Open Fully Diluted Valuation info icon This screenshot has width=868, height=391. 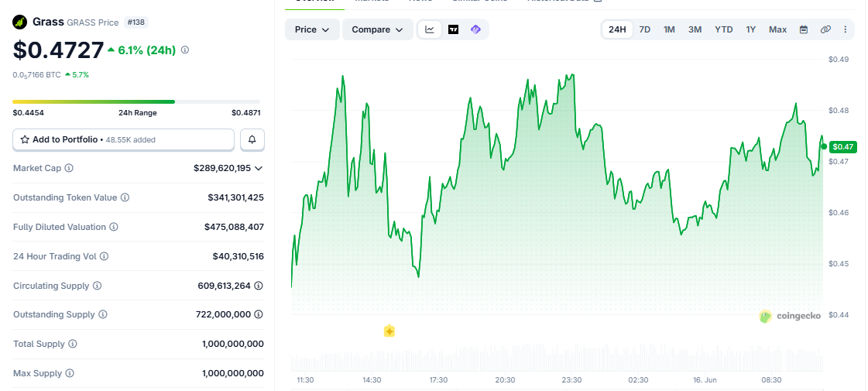114,227
